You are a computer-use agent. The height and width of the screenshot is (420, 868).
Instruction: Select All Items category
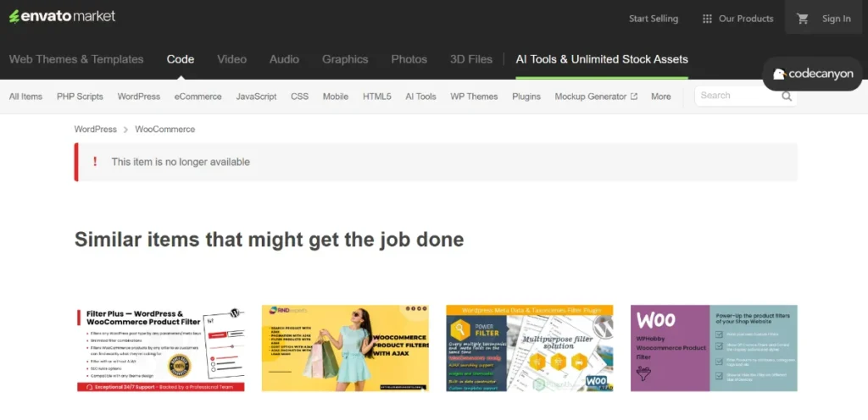point(25,97)
